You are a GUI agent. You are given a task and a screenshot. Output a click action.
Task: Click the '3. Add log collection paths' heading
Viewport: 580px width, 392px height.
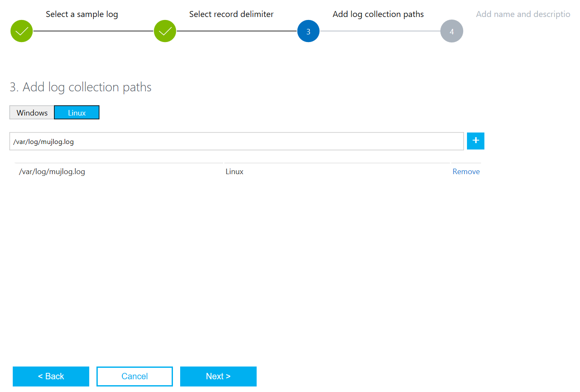[x=81, y=87]
